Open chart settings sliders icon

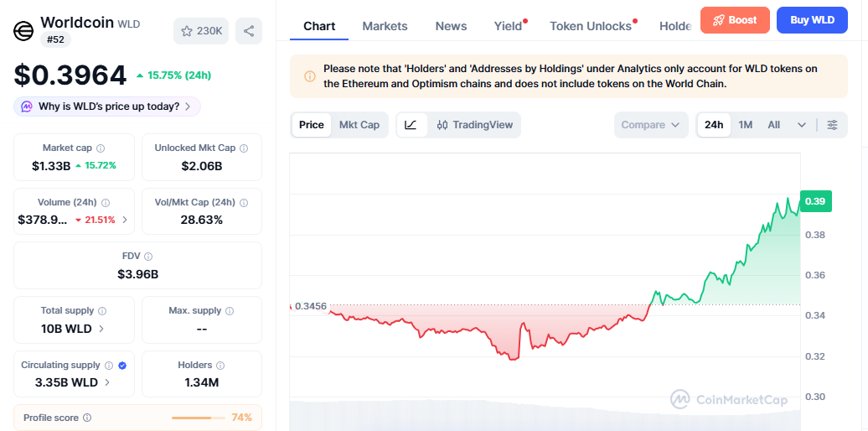coord(832,125)
